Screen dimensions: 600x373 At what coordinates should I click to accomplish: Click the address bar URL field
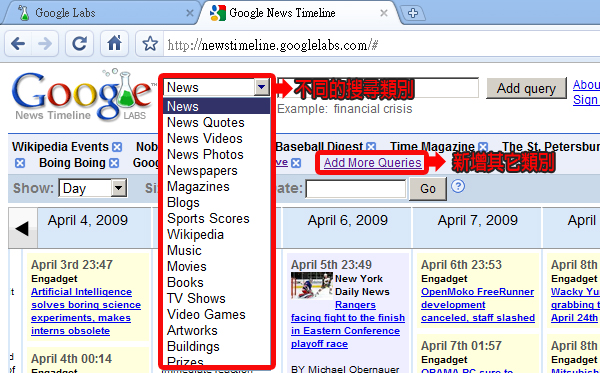click(x=382, y=45)
